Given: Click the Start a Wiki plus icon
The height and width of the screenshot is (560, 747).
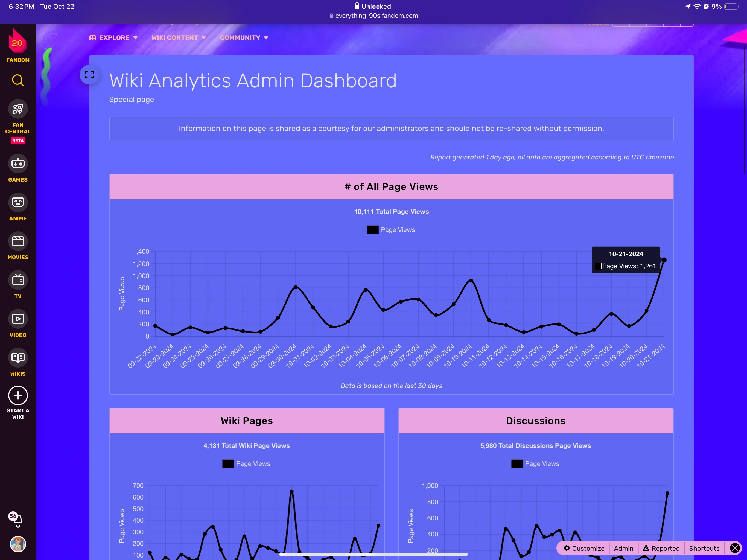Looking at the screenshot, I should point(17,395).
